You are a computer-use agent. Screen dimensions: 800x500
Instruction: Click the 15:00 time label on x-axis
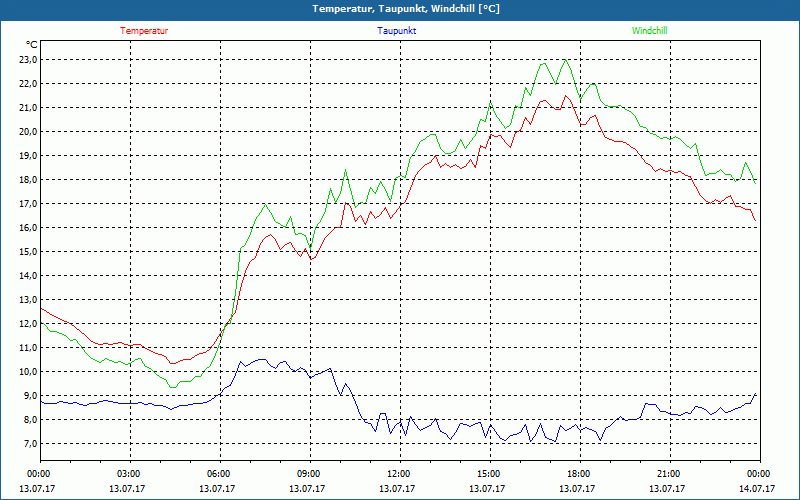488,474
